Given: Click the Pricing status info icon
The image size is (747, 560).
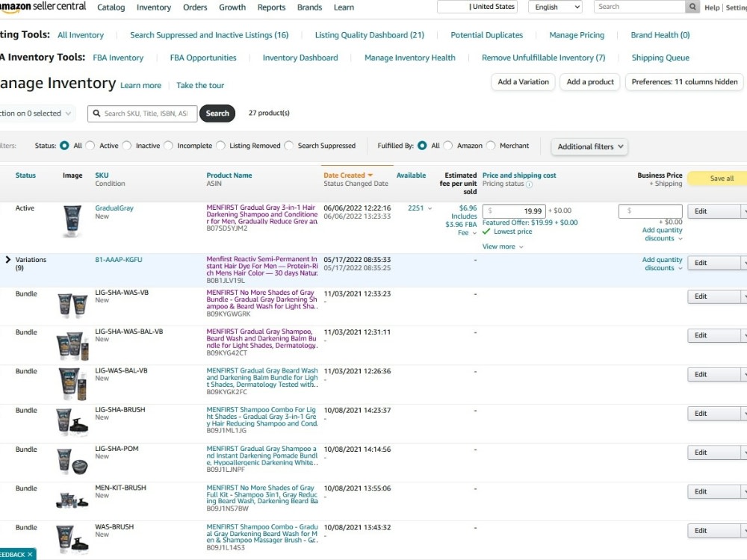Looking at the screenshot, I should pyautogui.click(x=530, y=184).
